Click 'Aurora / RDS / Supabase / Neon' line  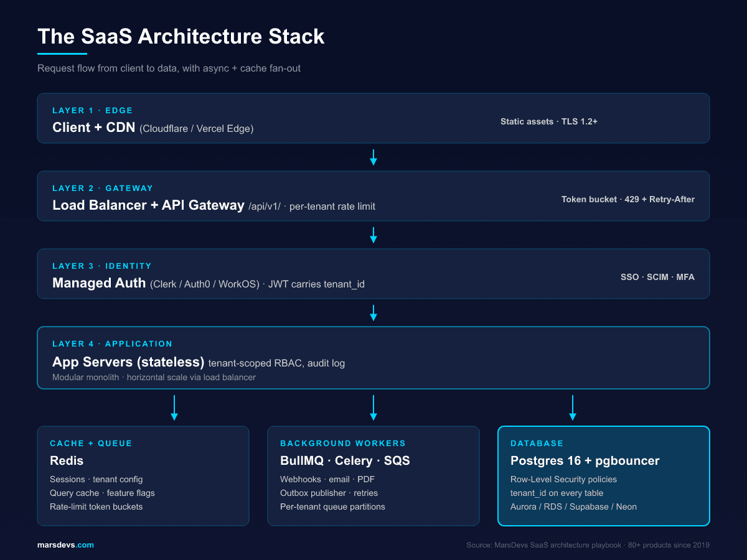tap(574, 506)
